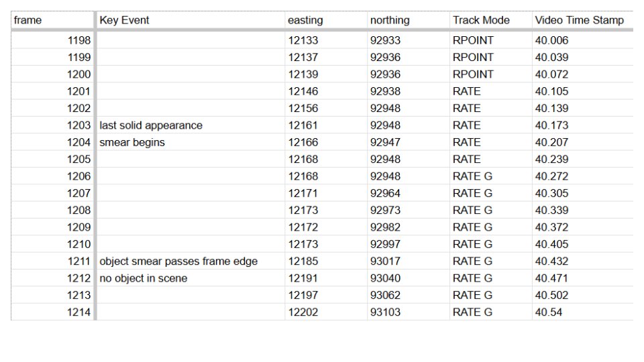This screenshot has width=644, height=362.
Task: Select the 'no object in scene' cell
Action: click(191, 278)
